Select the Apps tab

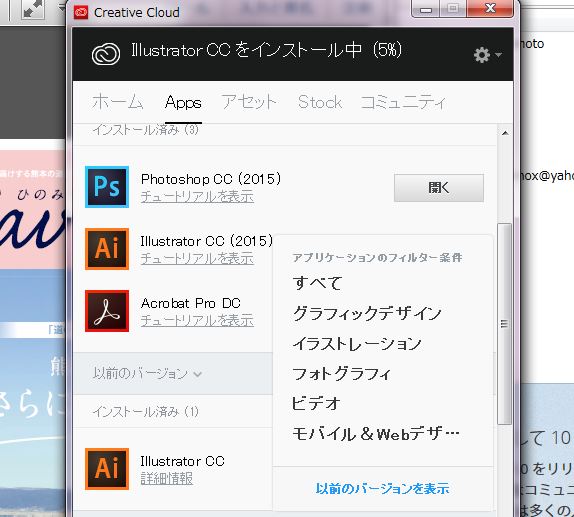(183, 103)
